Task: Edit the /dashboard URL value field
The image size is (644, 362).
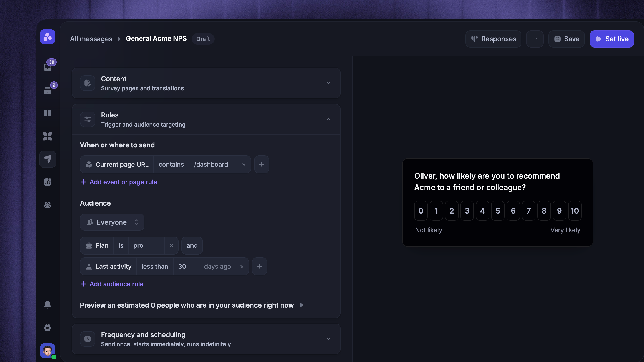Action: [x=213, y=164]
